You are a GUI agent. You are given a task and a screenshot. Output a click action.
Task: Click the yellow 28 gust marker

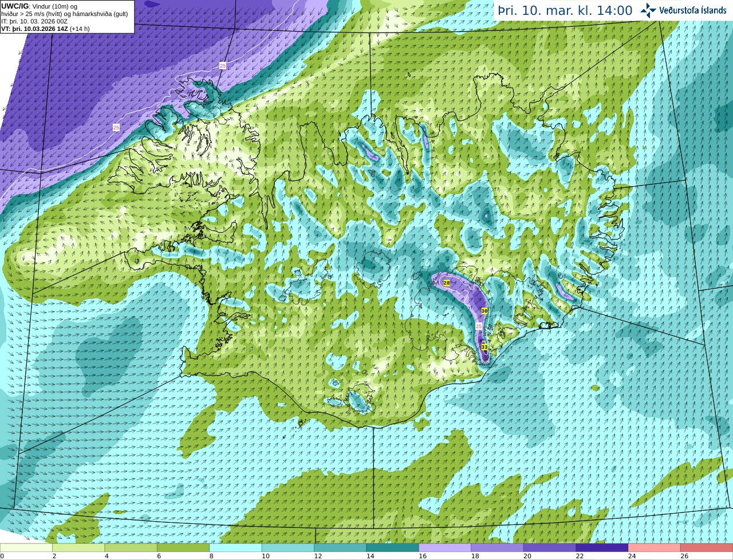pyautogui.click(x=447, y=283)
